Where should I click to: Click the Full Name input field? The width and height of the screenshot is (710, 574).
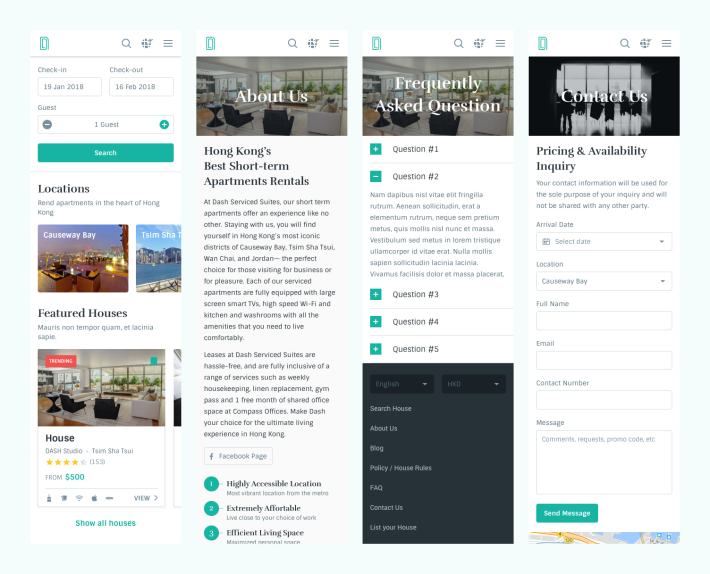click(x=603, y=321)
